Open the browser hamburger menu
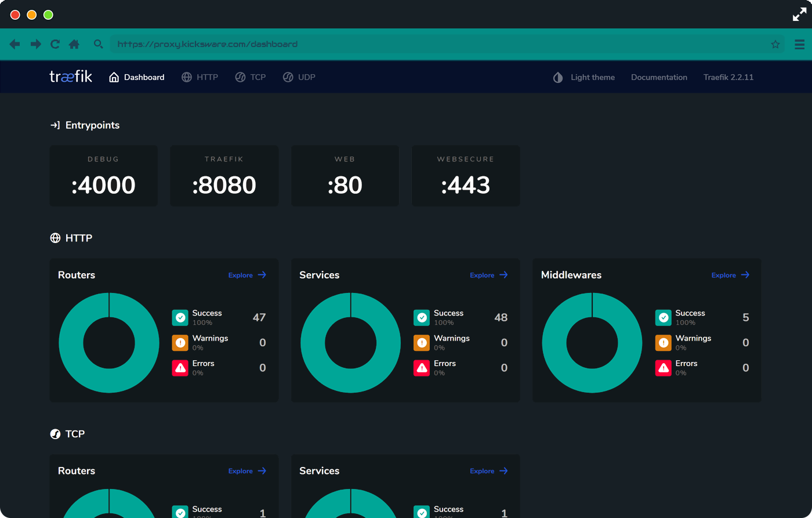The height and width of the screenshot is (518, 812). tap(800, 44)
